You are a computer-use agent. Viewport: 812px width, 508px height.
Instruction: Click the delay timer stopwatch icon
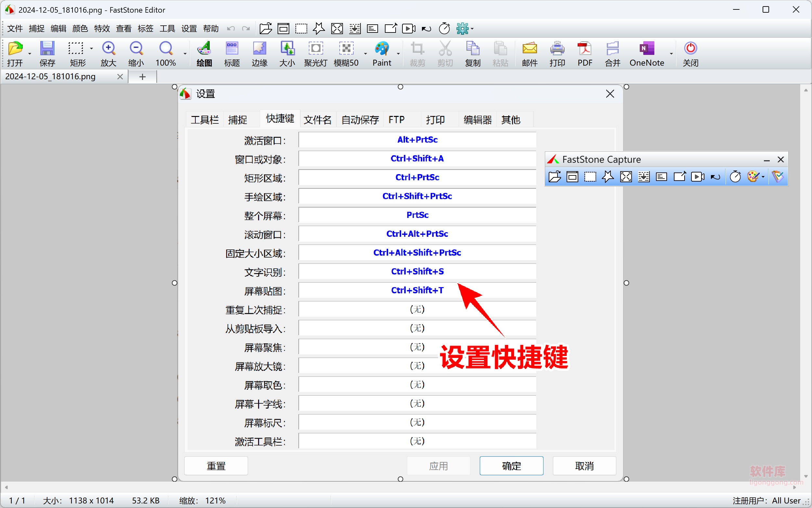[x=736, y=176]
